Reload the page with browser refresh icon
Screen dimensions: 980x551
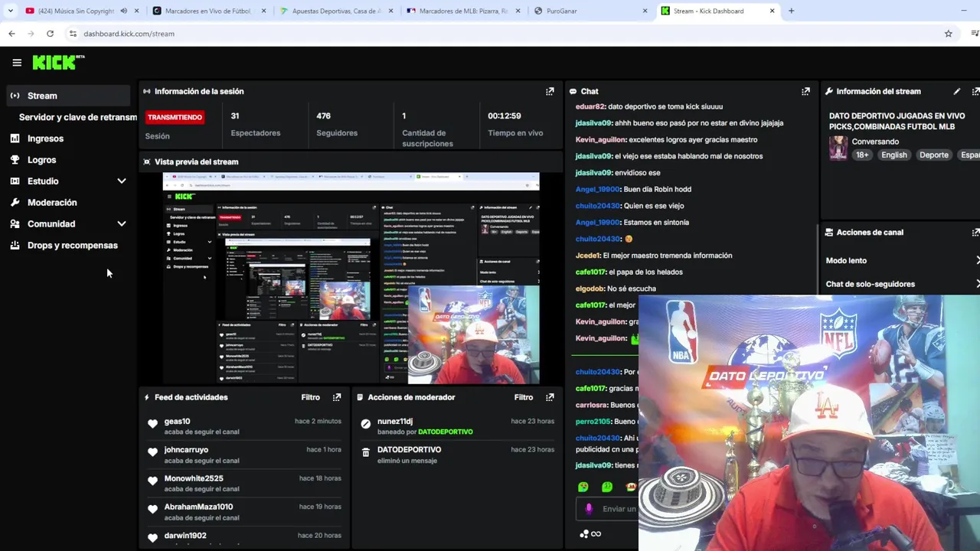[50, 34]
